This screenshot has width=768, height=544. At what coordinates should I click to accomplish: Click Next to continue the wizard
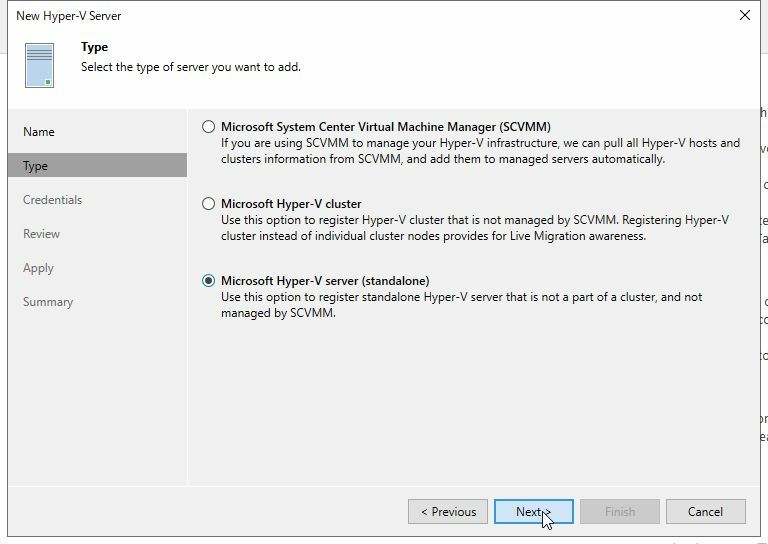pos(533,512)
